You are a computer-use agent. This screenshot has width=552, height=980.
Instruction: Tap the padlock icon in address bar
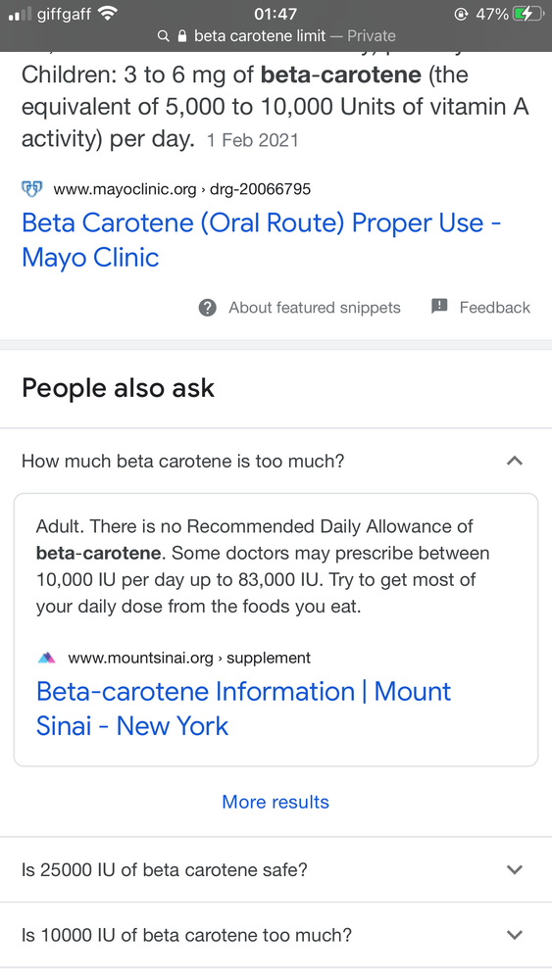coord(182,36)
